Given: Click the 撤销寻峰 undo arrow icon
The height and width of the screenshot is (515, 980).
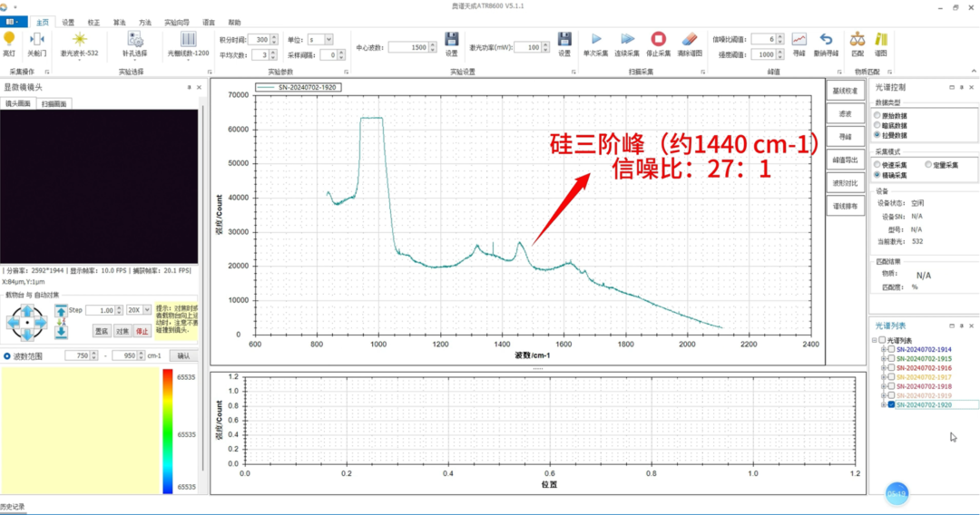Looking at the screenshot, I should click(x=826, y=40).
